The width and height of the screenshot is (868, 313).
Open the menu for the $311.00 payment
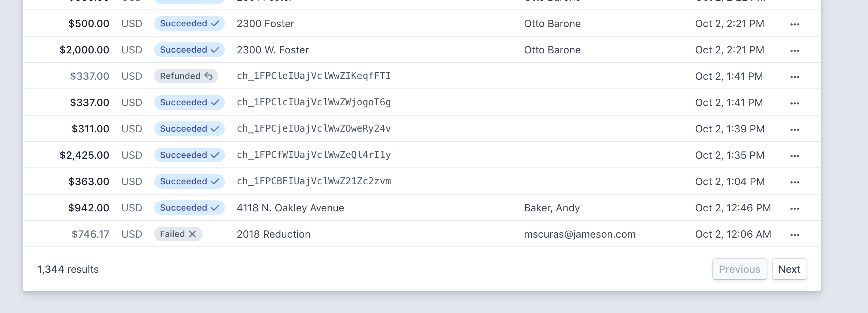(x=795, y=129)
